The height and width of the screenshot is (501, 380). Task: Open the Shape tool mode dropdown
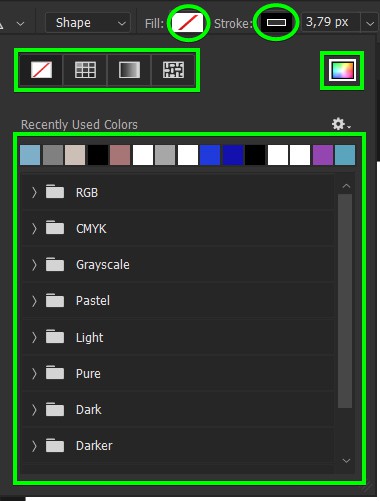(88, 23)
